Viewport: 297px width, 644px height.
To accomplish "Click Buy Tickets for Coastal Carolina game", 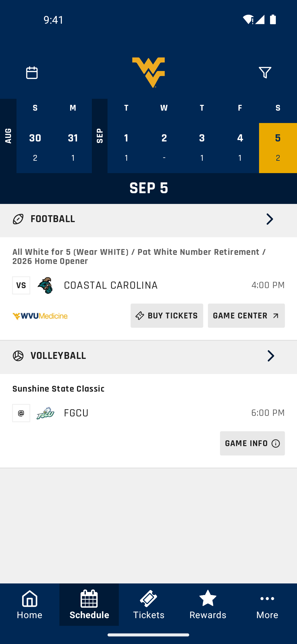I will 167,316.
